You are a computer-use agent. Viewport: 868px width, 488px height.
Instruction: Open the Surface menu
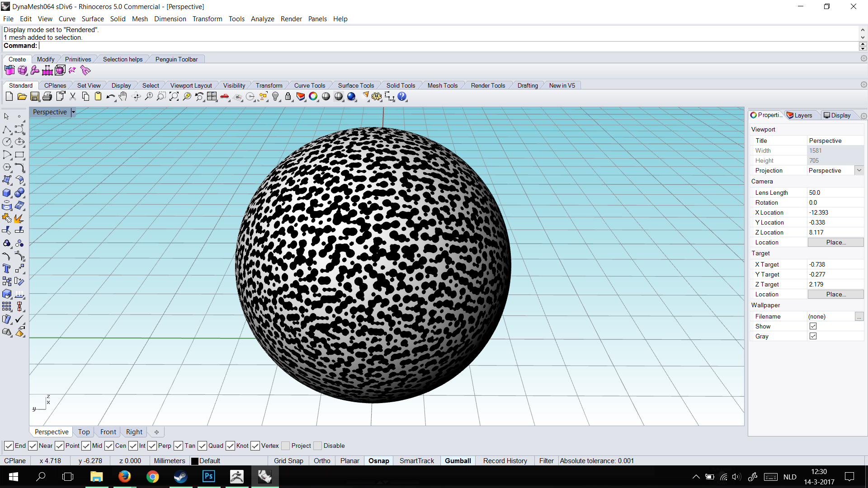click(x=93, y=19)
